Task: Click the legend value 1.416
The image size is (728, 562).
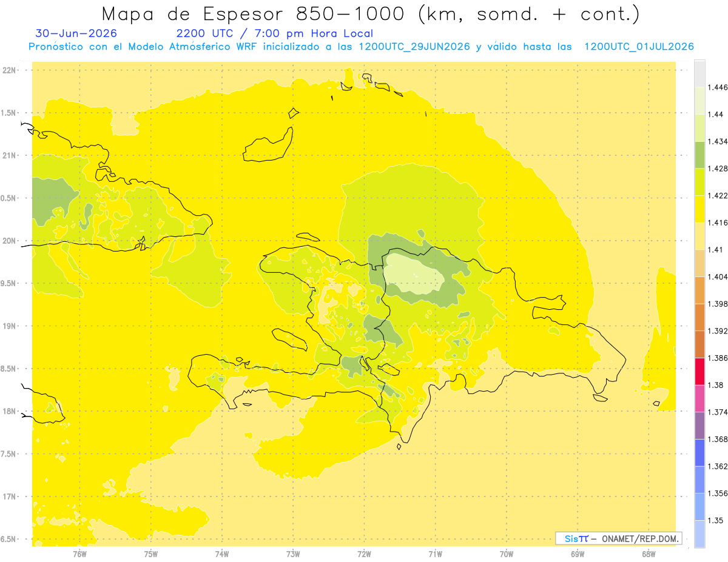Action: [x=718, y=222]
